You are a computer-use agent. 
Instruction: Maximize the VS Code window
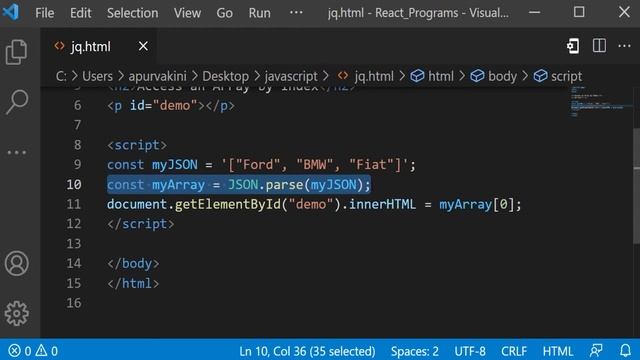pyautogui.click(x=579, y=12)
